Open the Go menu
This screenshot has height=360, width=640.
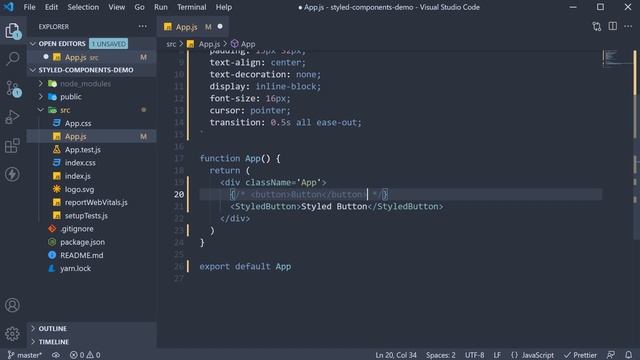tap(140, 7)
